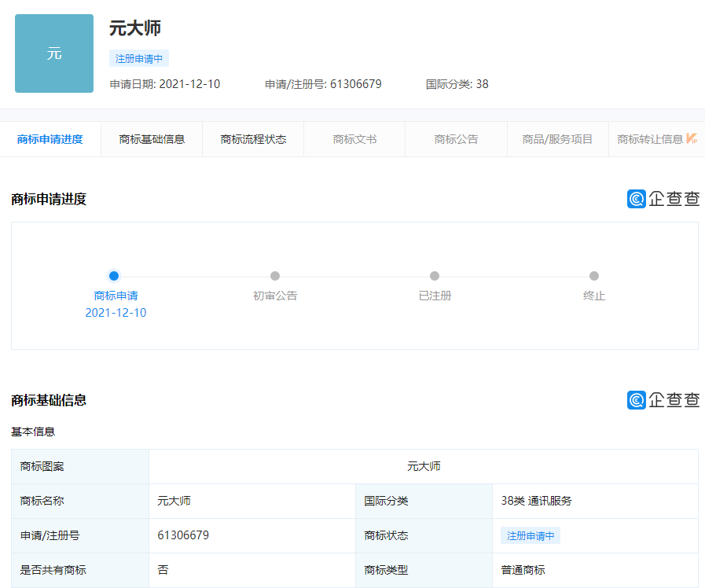This screenshot has height=588, width=705.
Task: Switch to the 商标申请进度 tab
Action: (x=50, y=139)
